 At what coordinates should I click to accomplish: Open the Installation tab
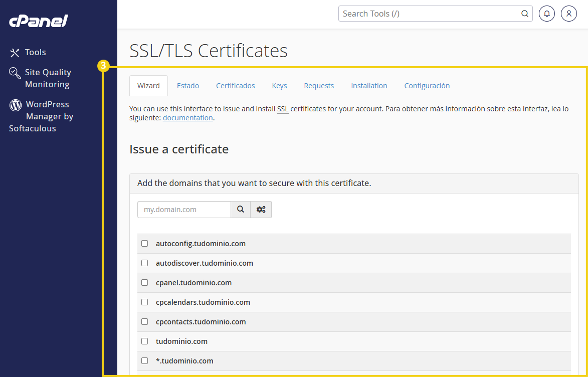tap(369, 86)
